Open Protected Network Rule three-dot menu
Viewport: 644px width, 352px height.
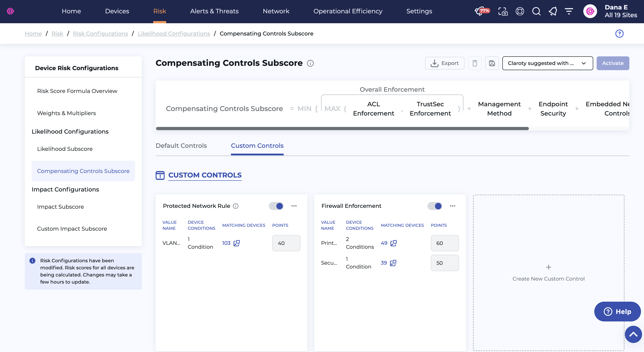pyautogui.click(x=294, y=206)
